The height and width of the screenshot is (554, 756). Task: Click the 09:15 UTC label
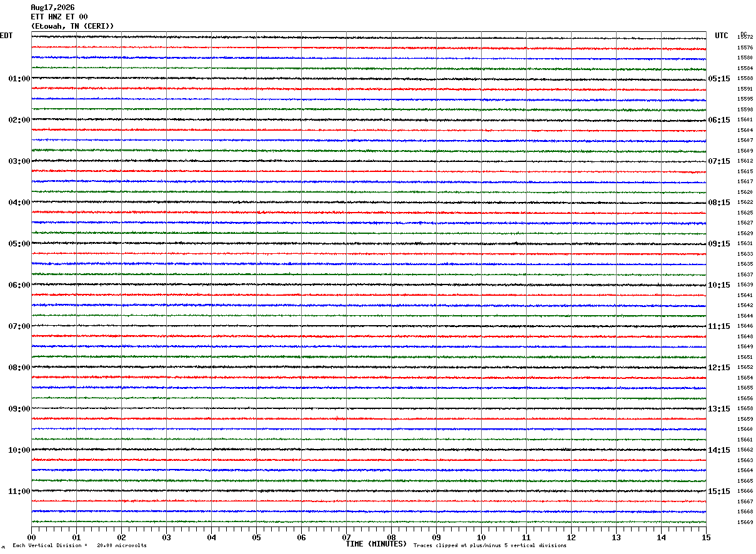pyautogui.click(x=719, y=244)
